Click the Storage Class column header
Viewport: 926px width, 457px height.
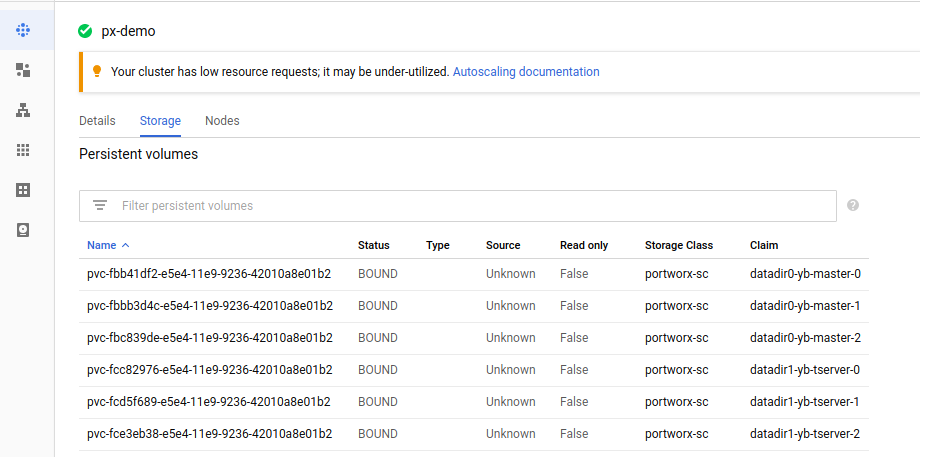click(x=679, y=245)
